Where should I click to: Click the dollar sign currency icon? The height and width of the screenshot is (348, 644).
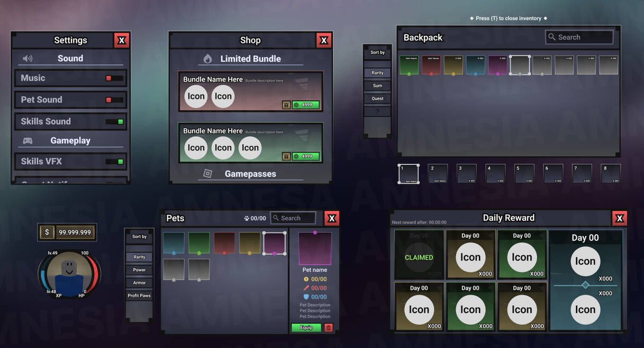(x=47, y=232)
